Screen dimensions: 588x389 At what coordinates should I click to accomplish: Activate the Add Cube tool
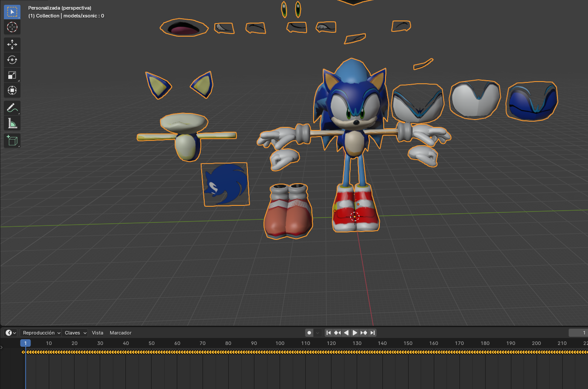12,140
